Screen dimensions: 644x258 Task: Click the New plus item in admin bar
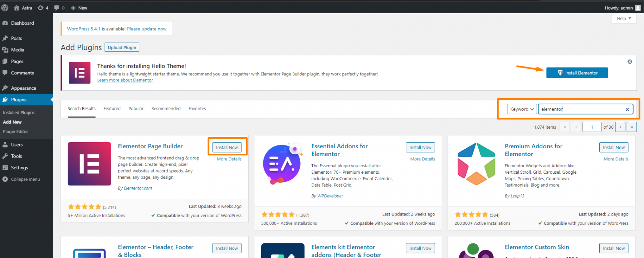(79, 8)
